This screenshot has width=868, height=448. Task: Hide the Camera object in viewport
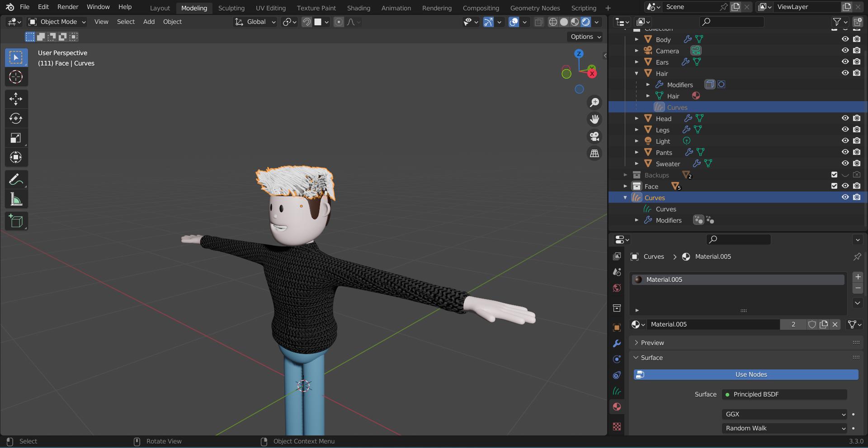tap(845, 51)
